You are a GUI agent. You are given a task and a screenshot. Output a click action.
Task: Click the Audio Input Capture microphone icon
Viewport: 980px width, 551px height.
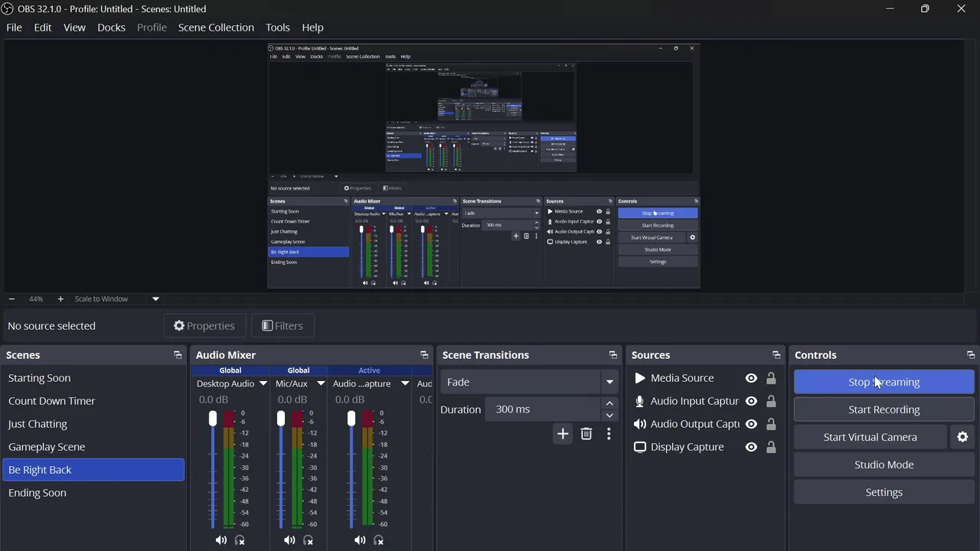tap(640, 401)
